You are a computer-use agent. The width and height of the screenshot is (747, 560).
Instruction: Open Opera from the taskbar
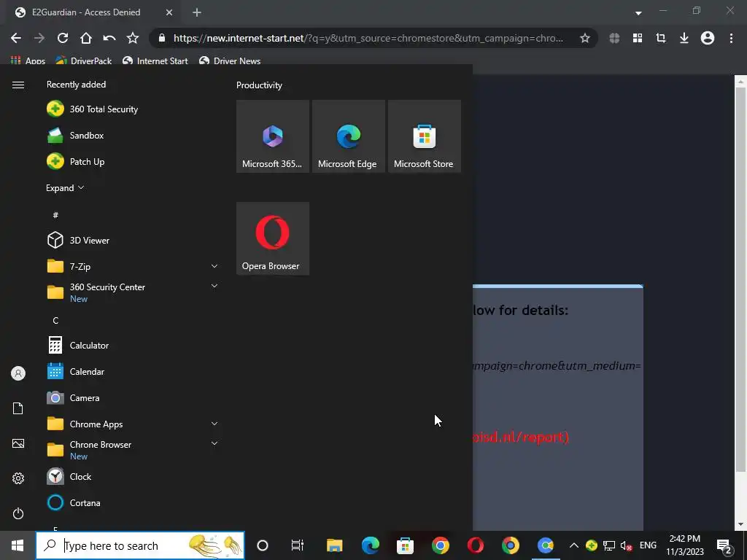pyautogui.click(x=476, y=545)
